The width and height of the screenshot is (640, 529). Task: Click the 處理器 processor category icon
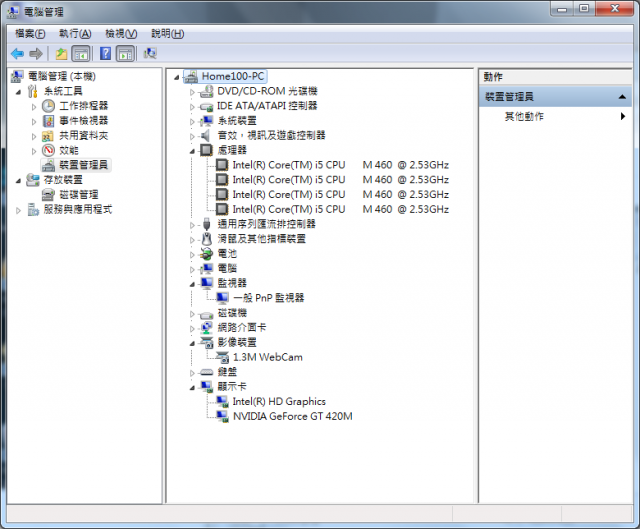[x=206, y=150]
